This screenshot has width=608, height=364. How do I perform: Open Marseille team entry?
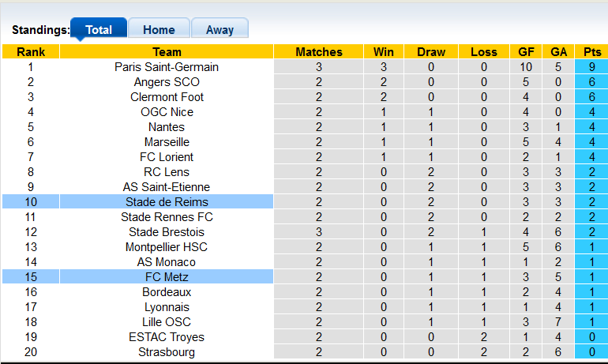167,142
